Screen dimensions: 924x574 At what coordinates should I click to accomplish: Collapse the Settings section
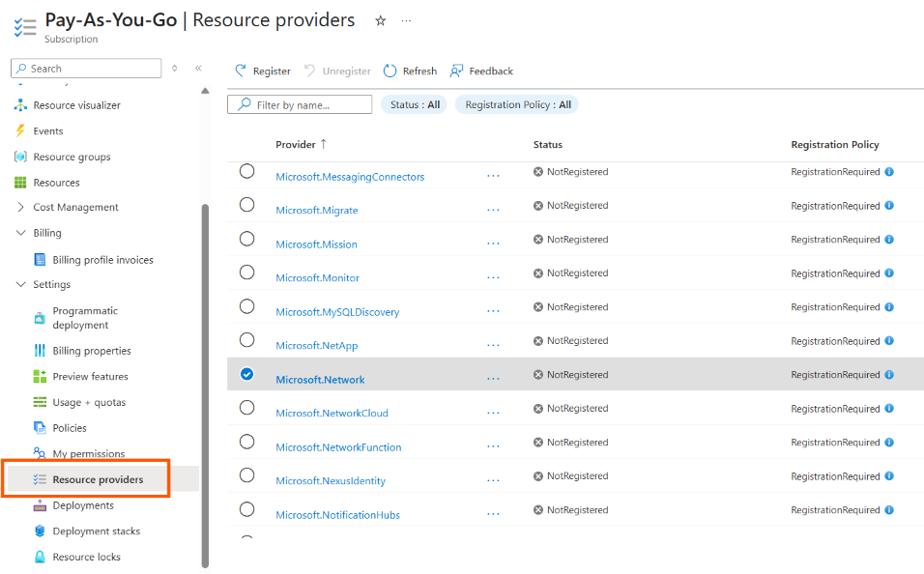pyautogui.click(x=19, y=284)
